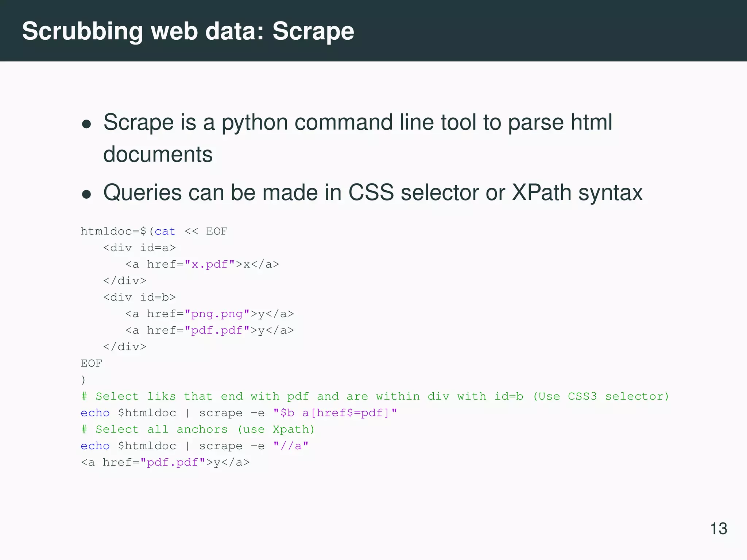
Task: Click the closing parenthesis line after EOF
Action: (84, 380)
